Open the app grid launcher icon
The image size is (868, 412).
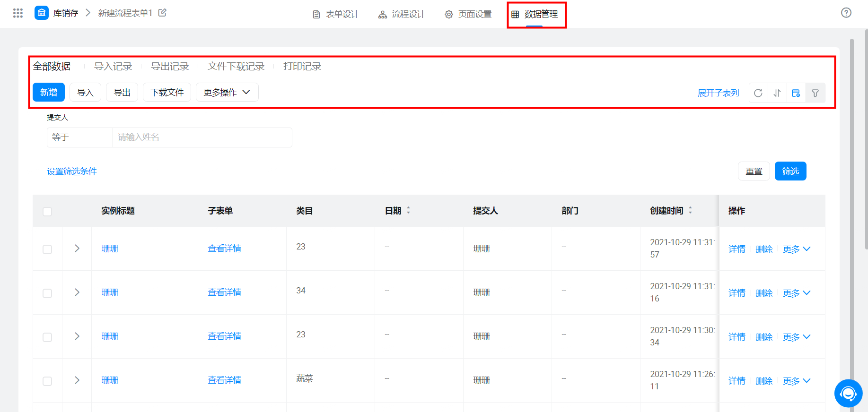pyautogui.click(x=18, y=13)
